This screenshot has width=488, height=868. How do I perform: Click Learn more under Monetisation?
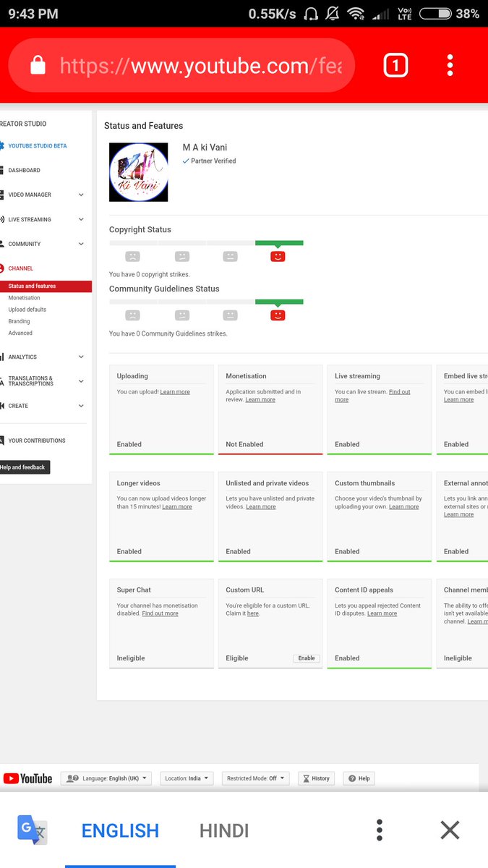[x=260, y=400]
